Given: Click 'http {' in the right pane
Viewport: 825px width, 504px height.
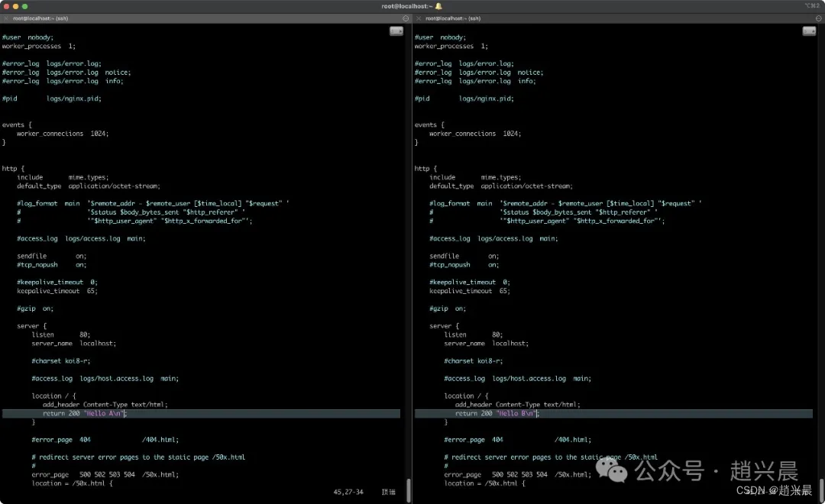Looking at the screenshot, I should pos(425,168).
